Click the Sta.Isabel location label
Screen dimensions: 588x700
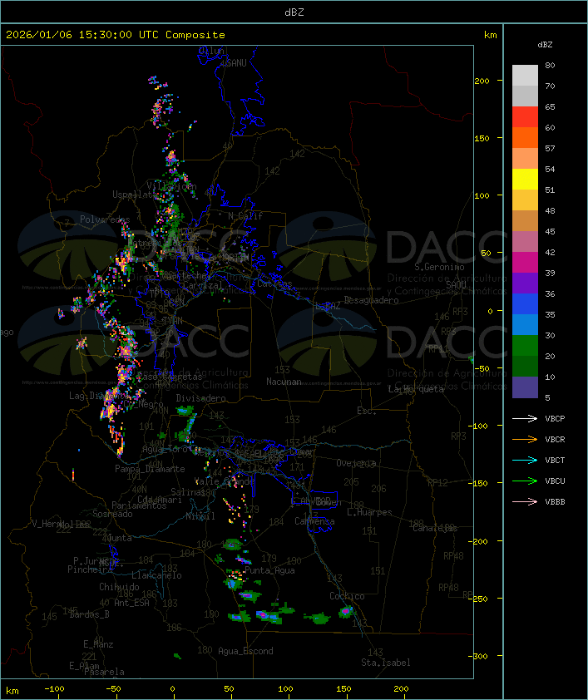[385, 663]
